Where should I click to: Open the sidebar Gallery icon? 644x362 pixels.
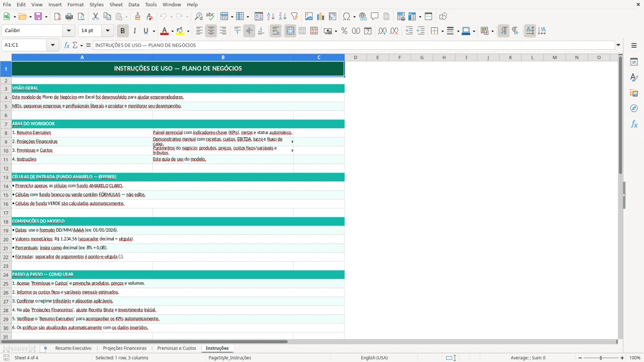tap(634, 93)
